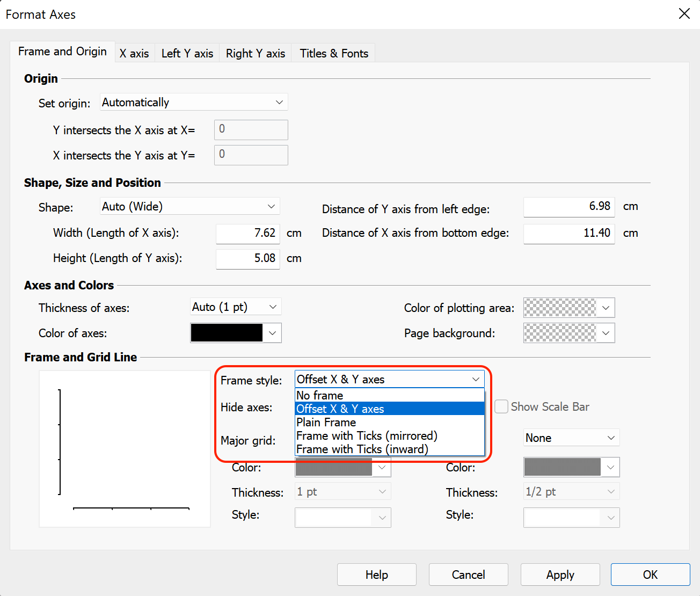The height and width of the screenshot is (596, 700).
Task: Open the Shape dropdown showing Auto (Wide)
Action: 189,206
